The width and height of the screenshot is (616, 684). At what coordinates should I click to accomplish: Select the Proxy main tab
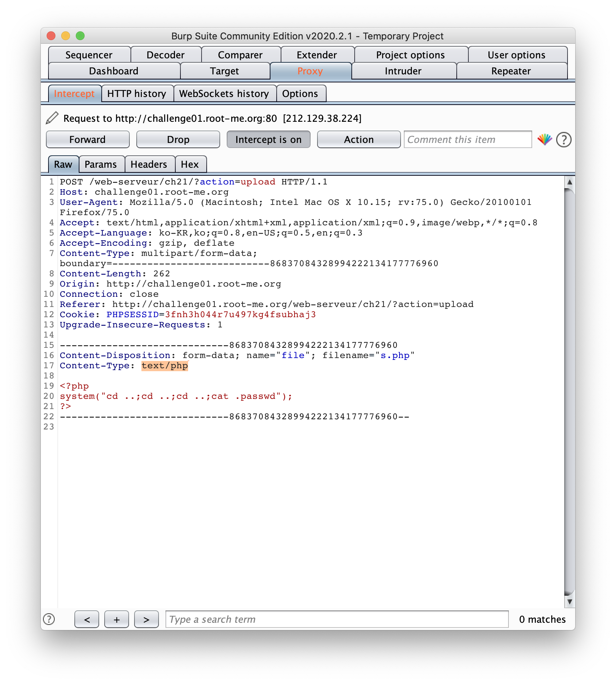coord(310,71)
